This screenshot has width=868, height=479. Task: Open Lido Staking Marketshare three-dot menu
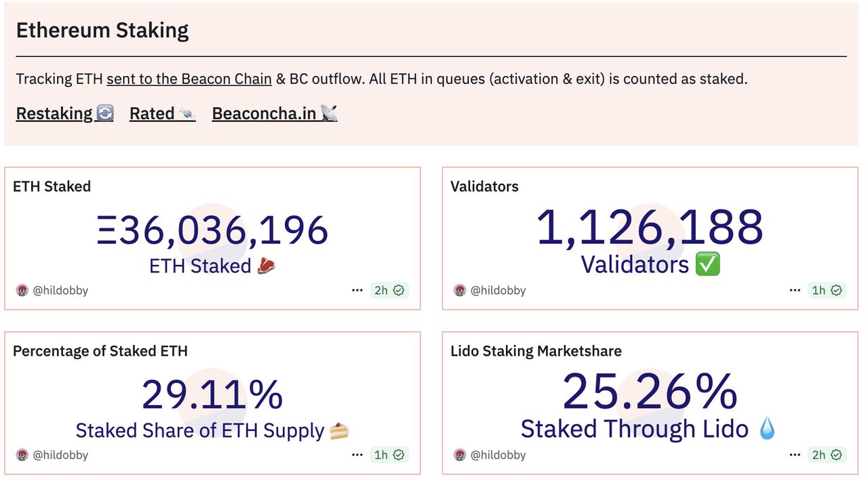point(795,455)
